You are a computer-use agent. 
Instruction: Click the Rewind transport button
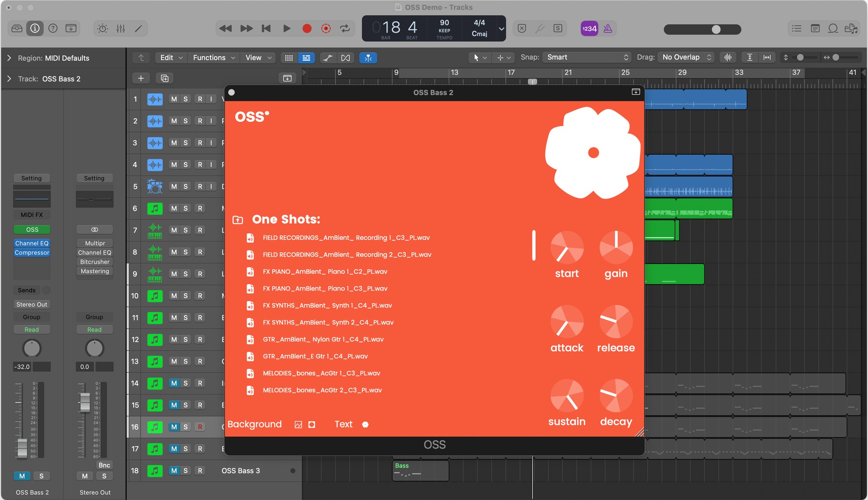point(225,29)
